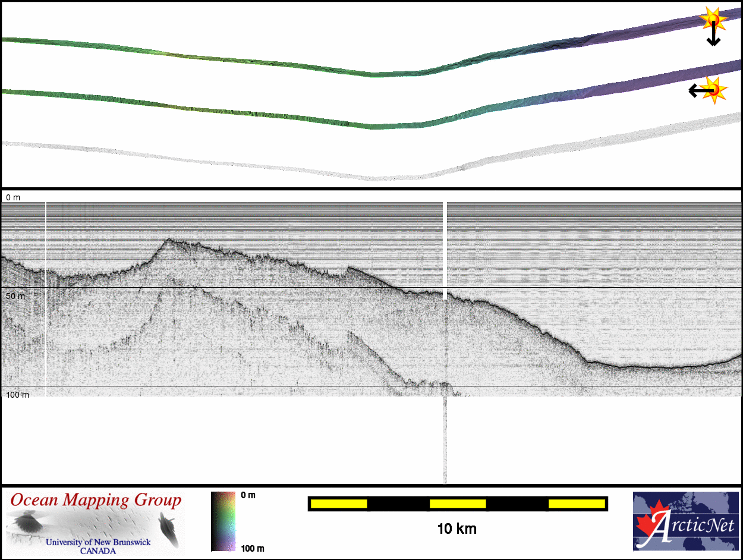Viewport: 743px width, 560px height.
Task: Click the leftmost yellow scale bar segment
Action: click(339, 504)
